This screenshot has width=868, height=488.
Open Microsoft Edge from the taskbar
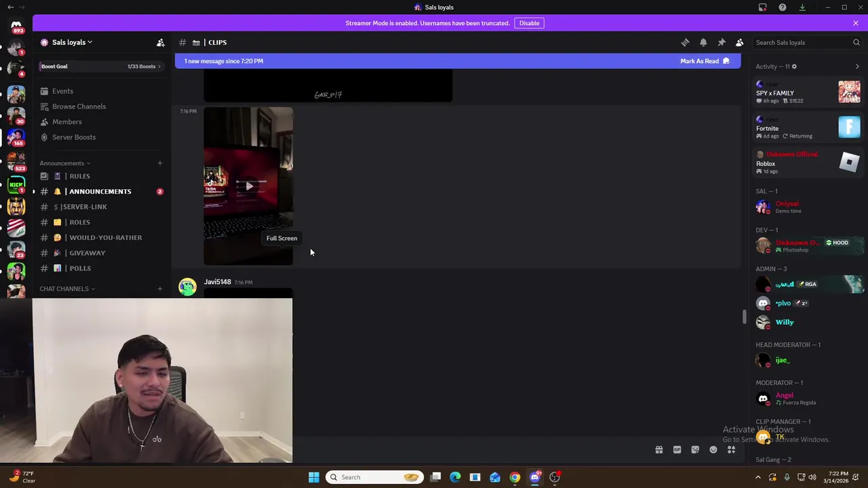click(455, 477)
